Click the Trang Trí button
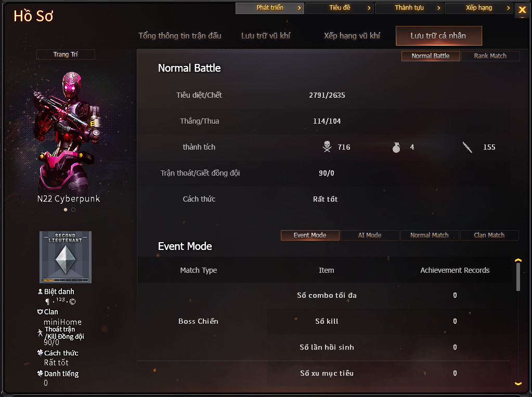The width and height of the screenshot is (532, 397). (66, 54)
